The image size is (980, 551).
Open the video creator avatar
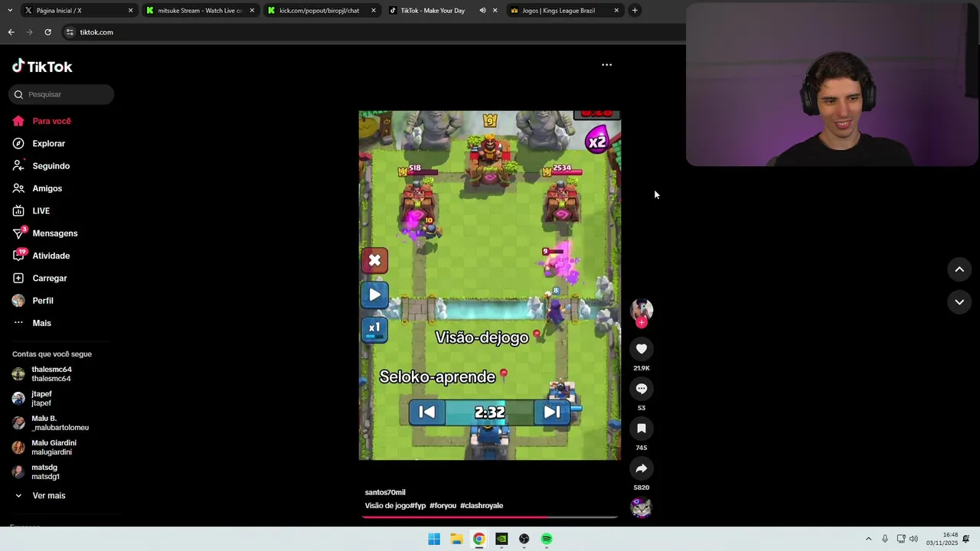click(642, 309)
